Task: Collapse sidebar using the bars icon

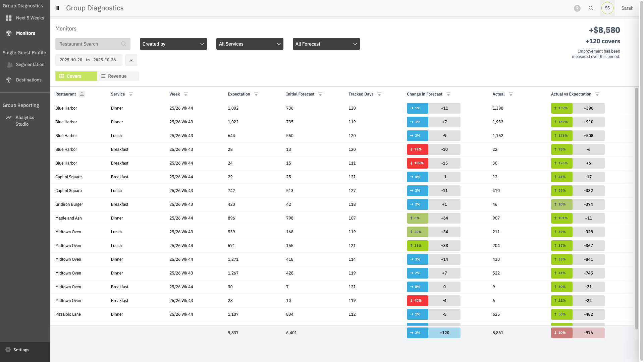Action: point(57,8)
